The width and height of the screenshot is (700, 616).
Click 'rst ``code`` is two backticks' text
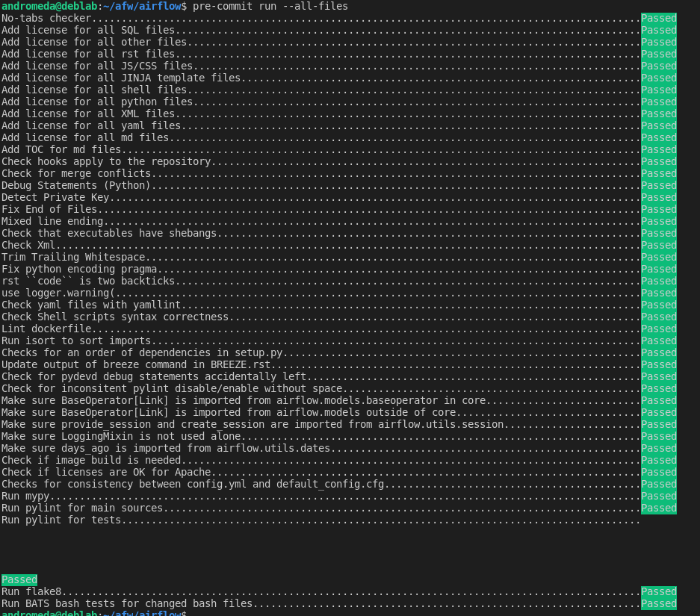(x=88, y=281)
